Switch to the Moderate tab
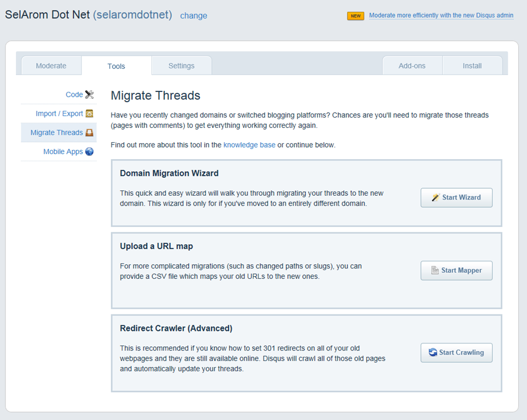The height and width of the screenshot is (420, 527). coord(51,66)
